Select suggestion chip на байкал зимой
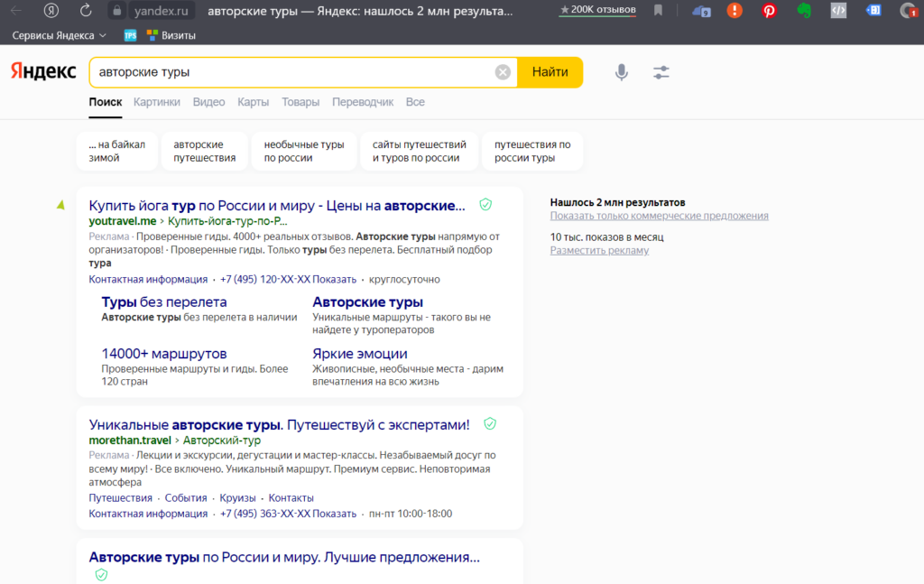924x584 pixels. tap(116, 151)
